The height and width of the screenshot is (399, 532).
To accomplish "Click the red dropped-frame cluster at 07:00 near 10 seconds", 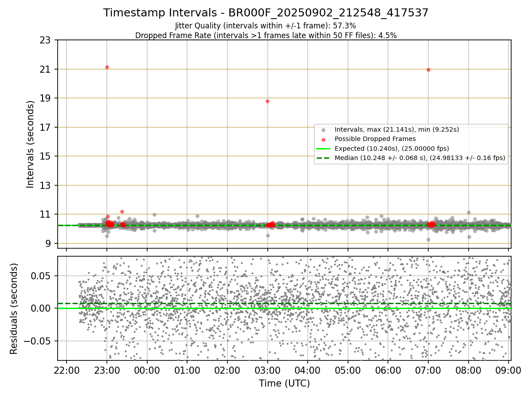I will (431, 225).
